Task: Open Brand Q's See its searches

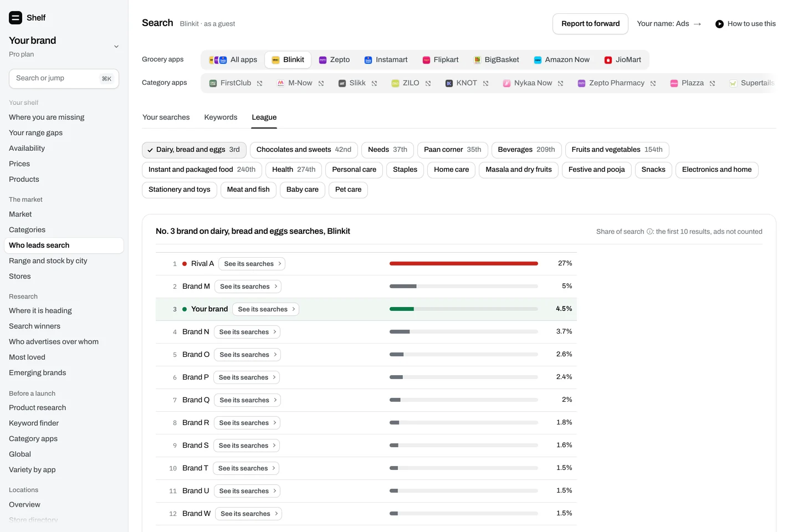Action: [247, 400]
